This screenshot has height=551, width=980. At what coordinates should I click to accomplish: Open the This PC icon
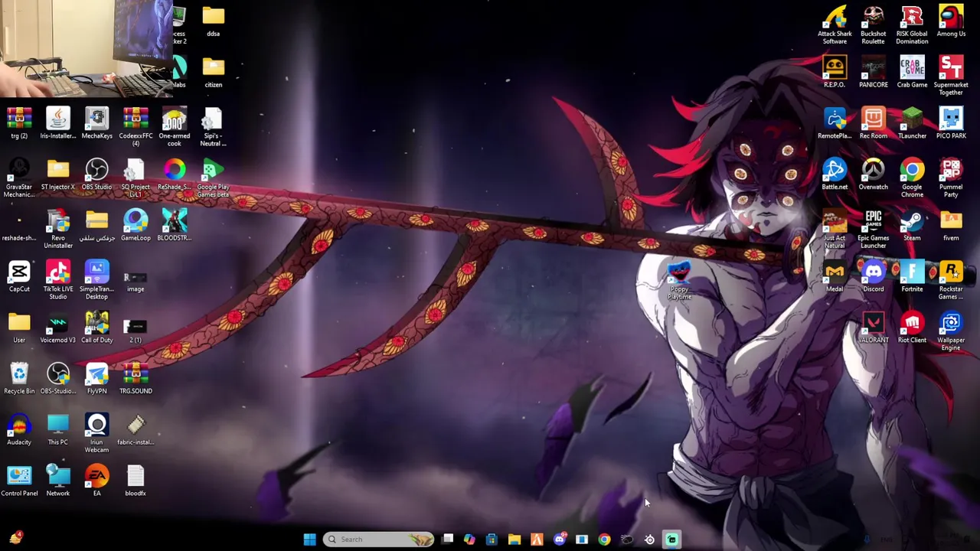pyautogui.click(x=58, y=430)
